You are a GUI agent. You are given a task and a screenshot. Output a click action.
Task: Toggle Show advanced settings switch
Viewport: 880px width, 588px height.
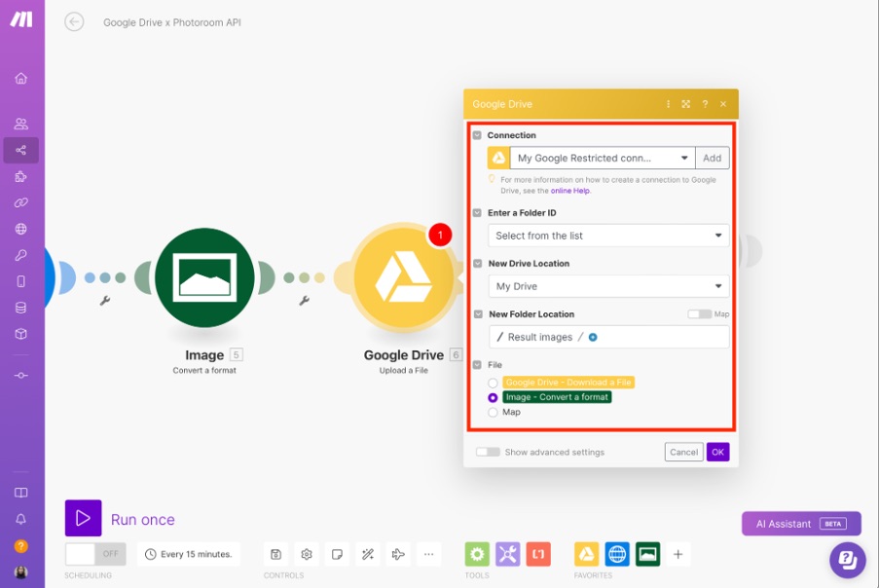[488, 452]
